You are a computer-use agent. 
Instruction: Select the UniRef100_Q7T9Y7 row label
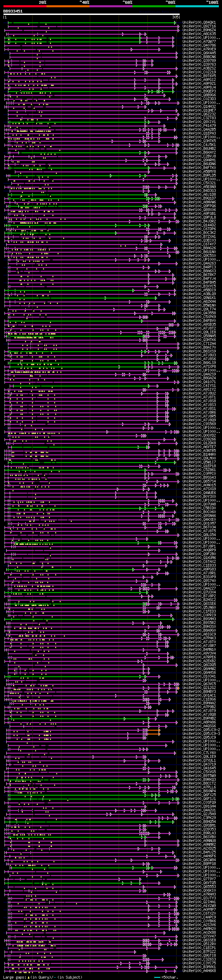(x=199, y=879)
